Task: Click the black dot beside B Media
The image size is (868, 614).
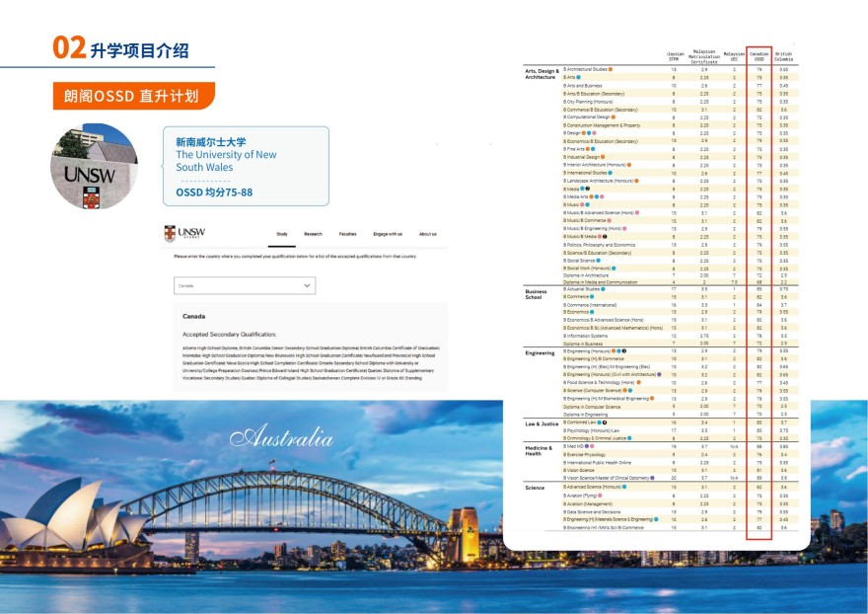Action: coord(587,189)
